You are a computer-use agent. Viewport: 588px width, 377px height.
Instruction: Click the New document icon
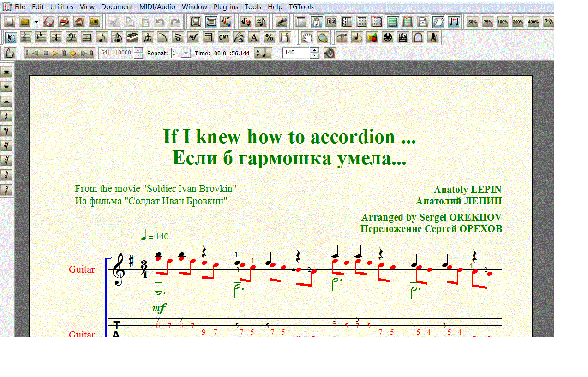[10, 22]
